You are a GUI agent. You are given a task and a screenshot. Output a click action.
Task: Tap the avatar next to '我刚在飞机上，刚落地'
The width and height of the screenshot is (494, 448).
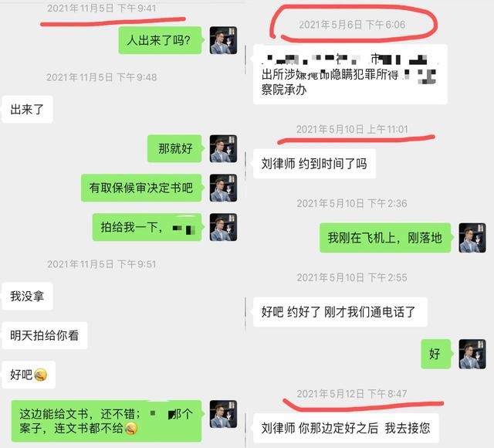[472, 238]
